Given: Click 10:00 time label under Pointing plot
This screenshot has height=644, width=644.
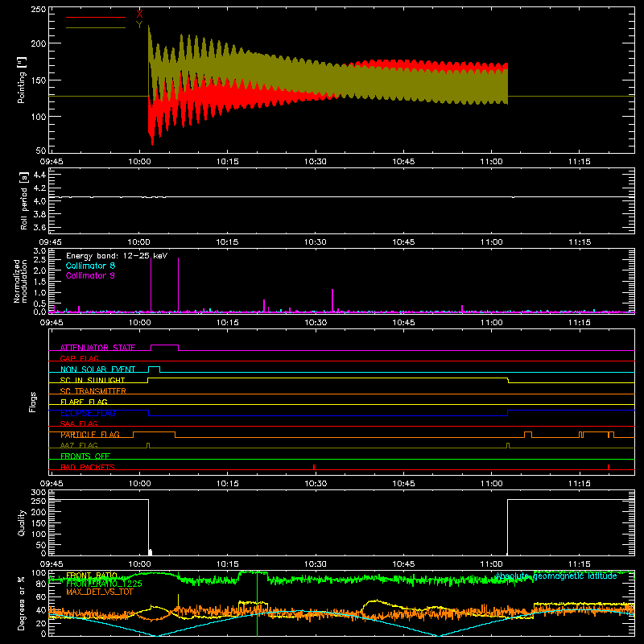Looking at the screenshot, I should tap(139, 162).
